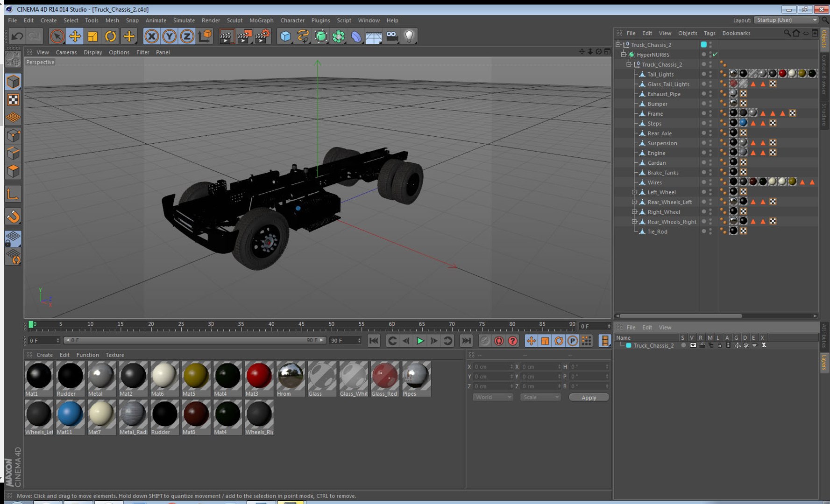
Task: Add a Cube primitive object
Action: (x=285, y=36)
